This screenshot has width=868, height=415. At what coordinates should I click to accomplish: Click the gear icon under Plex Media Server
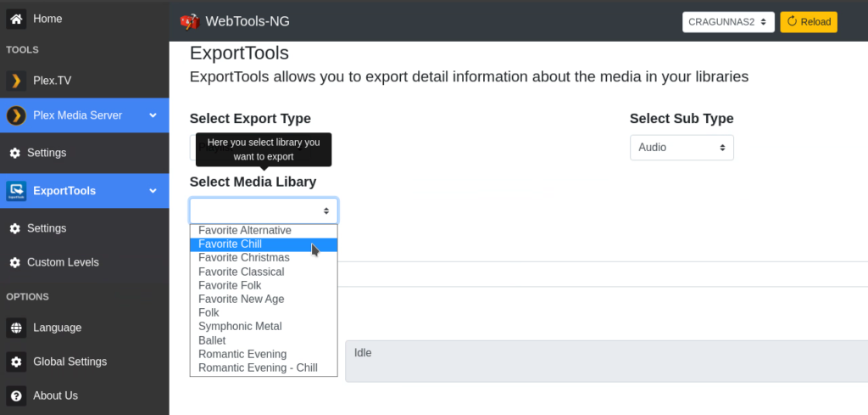coord(15,153)
